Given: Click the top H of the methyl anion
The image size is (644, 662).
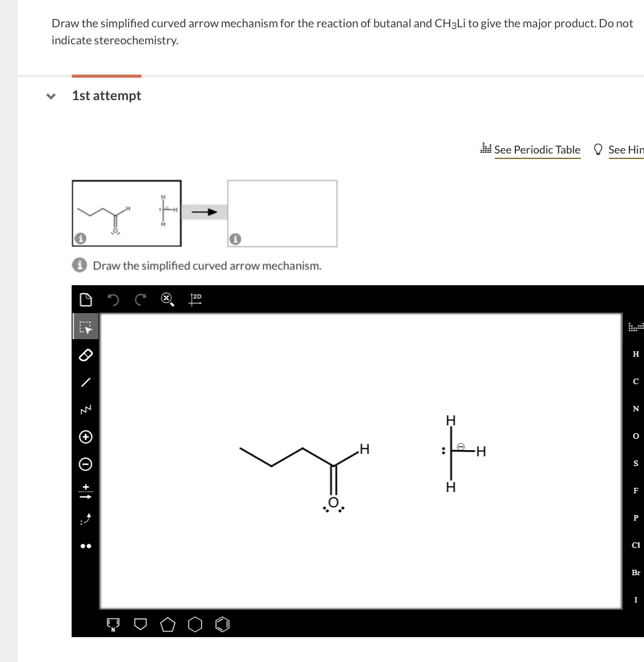Looking at the screenshot, I should [450, 420].
